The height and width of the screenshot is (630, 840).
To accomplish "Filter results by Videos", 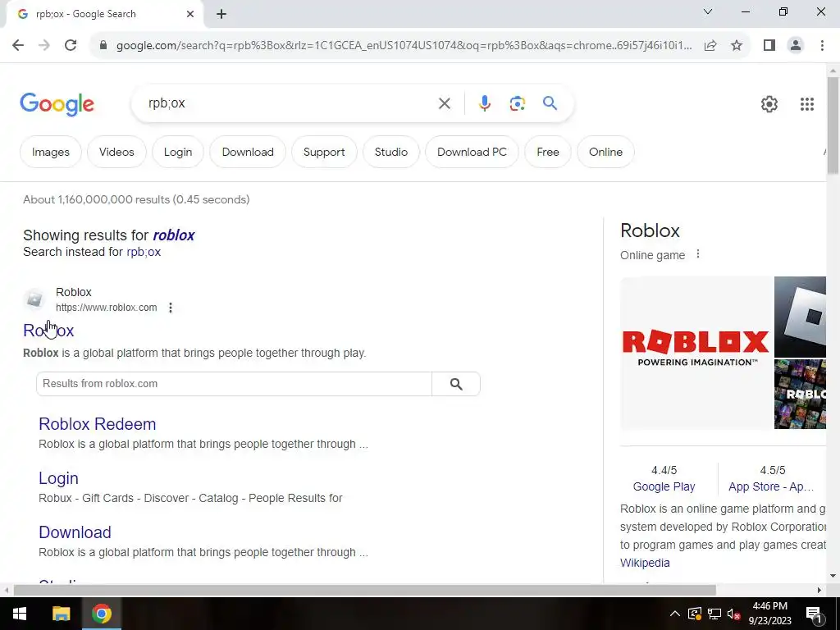I will point(116,152).
